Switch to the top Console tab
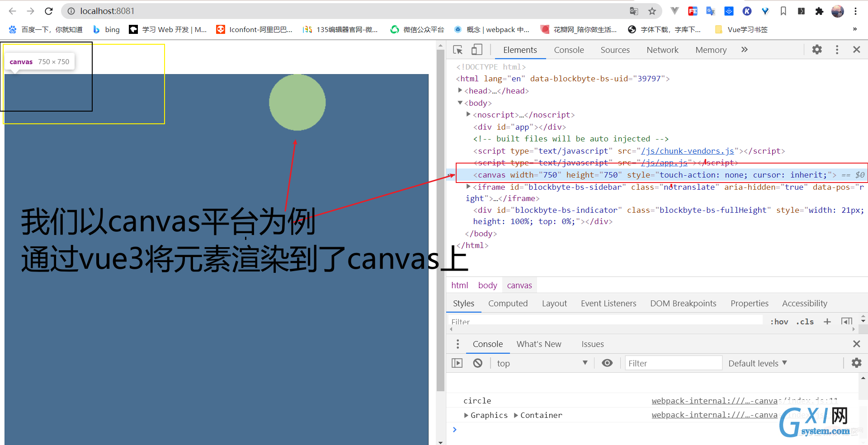The image size is (868, 445). [x=569, y=50]
